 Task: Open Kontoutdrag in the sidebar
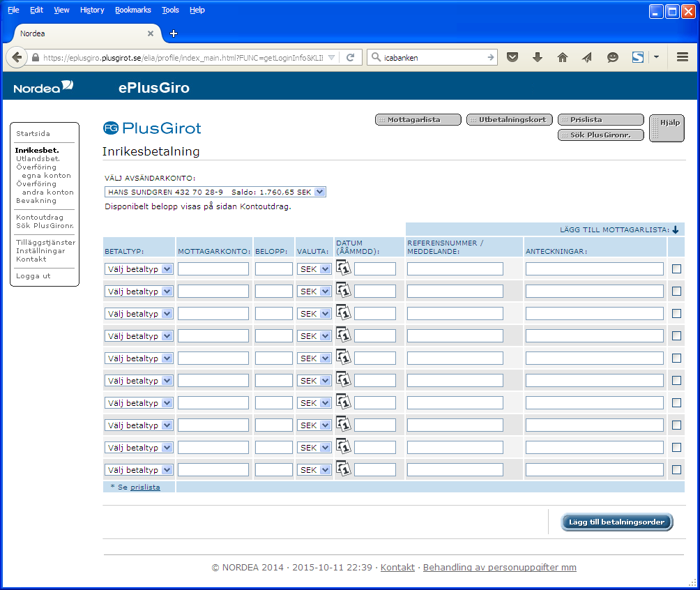[x=40, y=217]
